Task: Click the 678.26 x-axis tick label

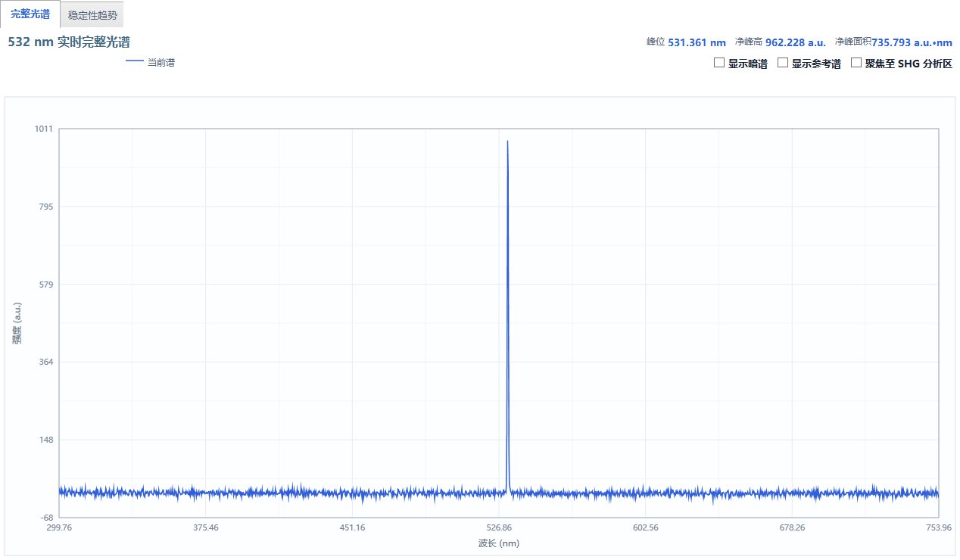Action: pos(792,528)
